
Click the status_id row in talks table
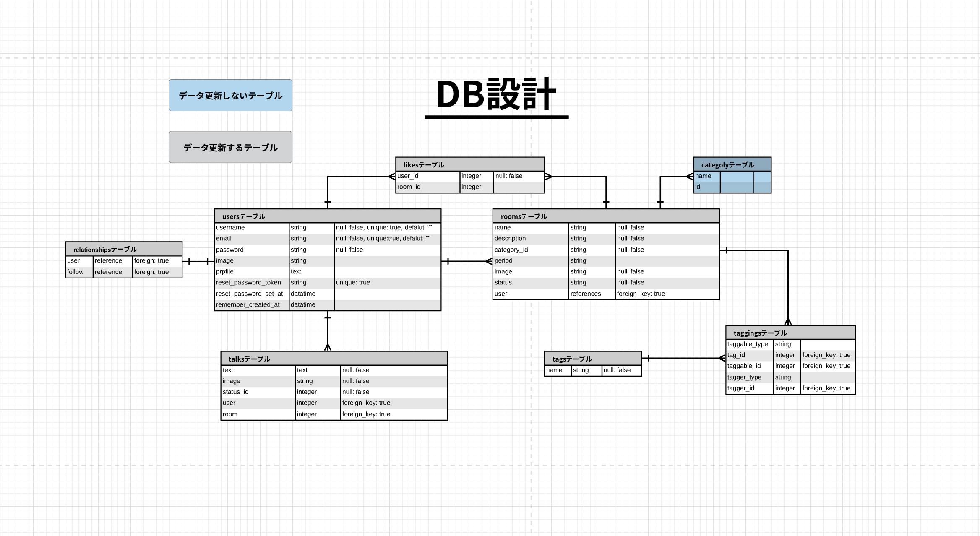235,392
